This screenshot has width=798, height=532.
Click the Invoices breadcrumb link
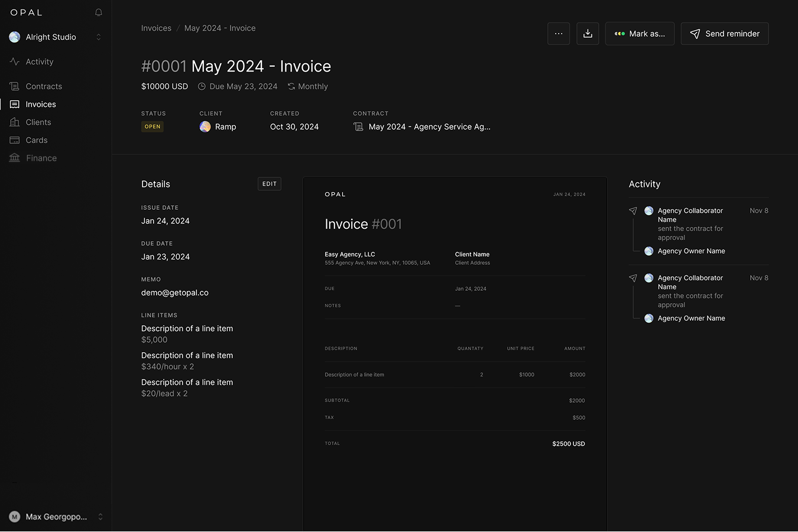point(156,28)
